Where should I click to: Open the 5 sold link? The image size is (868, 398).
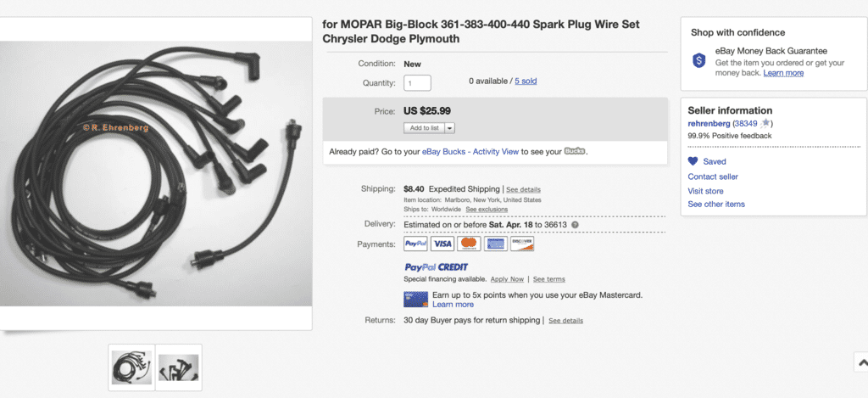click(x=526, y=81)
